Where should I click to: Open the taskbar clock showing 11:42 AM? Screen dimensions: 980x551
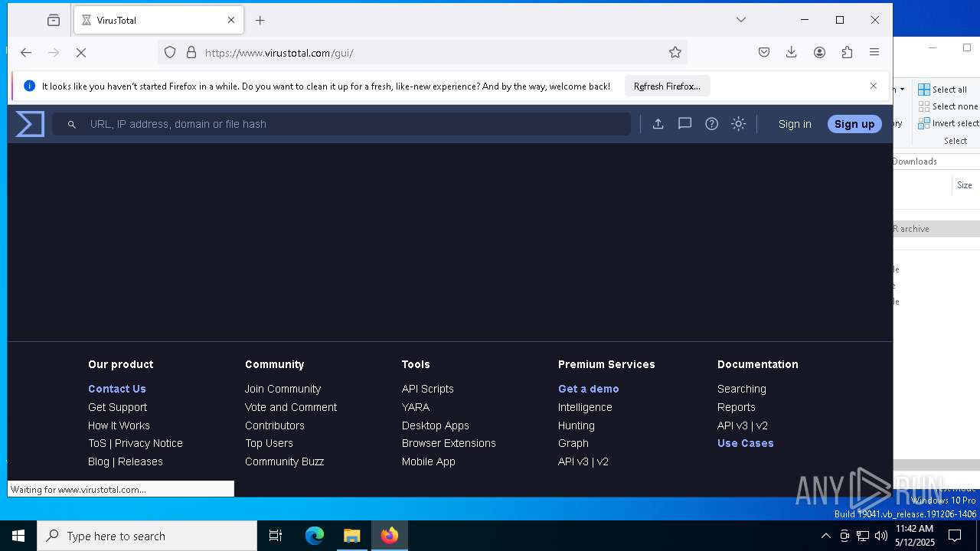tap(915, 536)
